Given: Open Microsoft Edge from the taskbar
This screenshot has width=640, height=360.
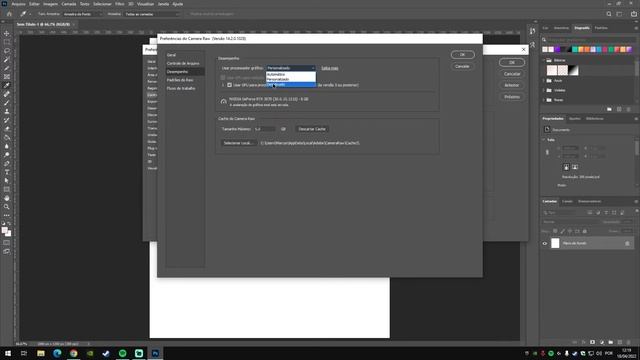Looking at the screenshot, I should click(57, 353).
